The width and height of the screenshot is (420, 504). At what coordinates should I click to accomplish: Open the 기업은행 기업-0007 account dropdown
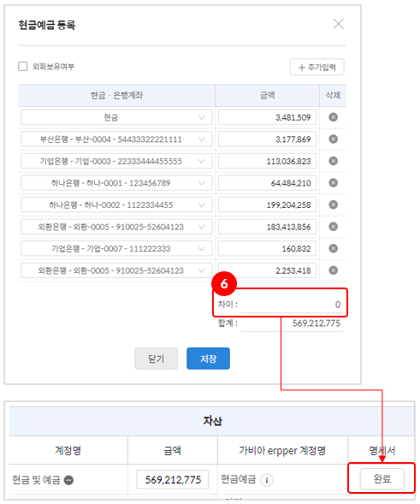116,248
